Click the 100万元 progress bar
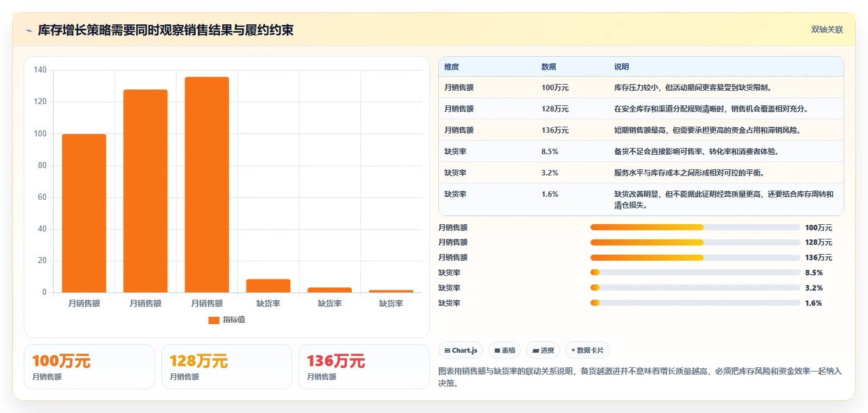 695,227
